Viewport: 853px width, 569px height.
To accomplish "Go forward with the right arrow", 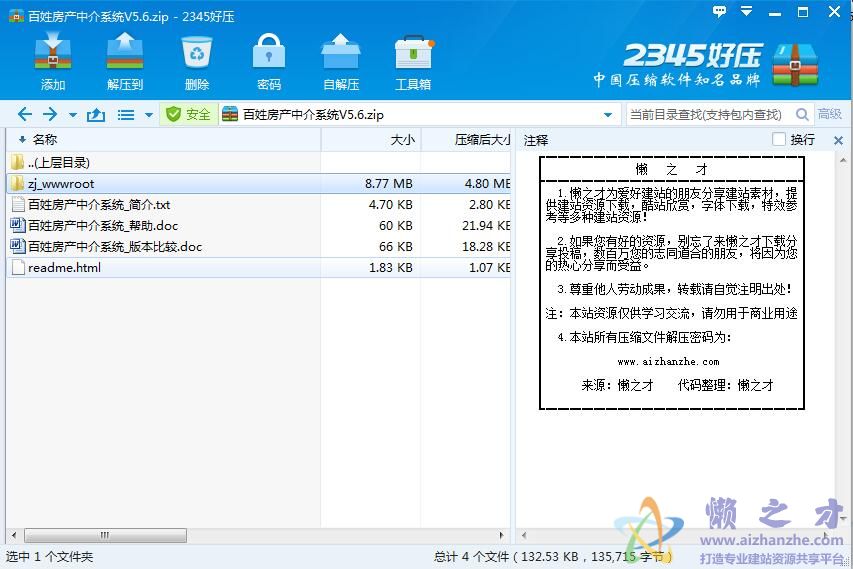I will [50, 114].
